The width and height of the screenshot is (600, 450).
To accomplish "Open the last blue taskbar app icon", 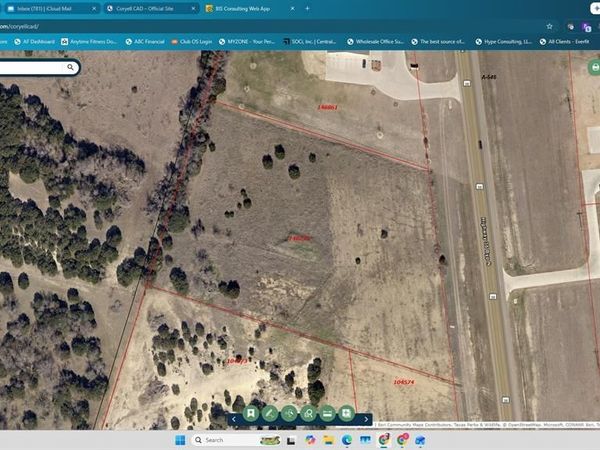I will click(420, 440).
